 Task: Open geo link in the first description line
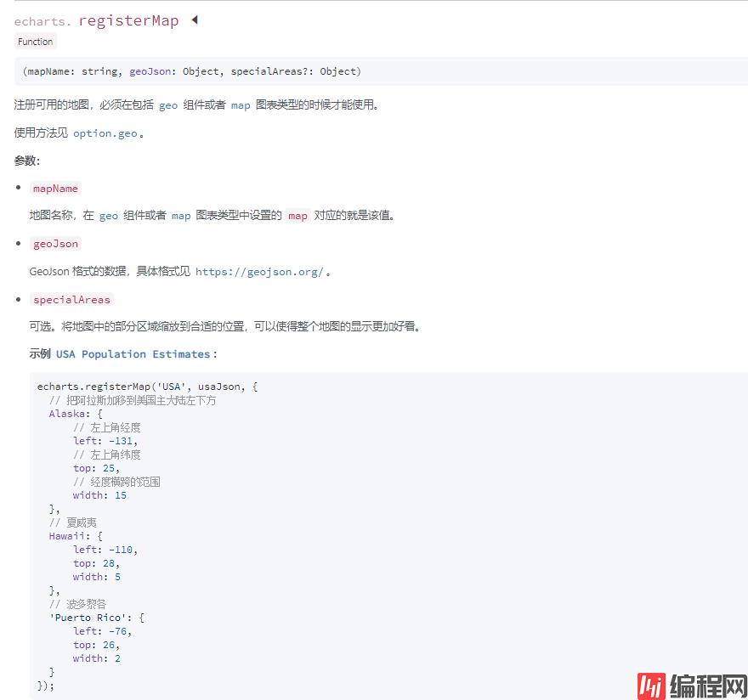(168, 105)
